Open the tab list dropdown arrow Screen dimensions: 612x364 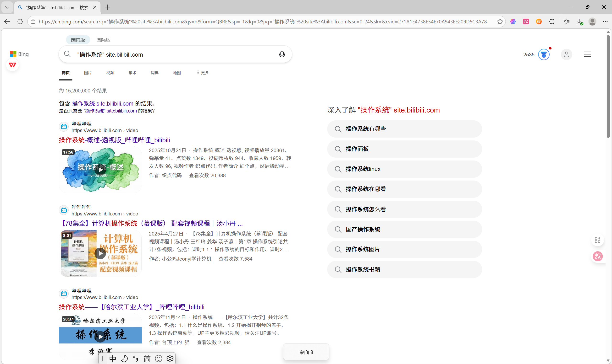[x=7, y=7]
